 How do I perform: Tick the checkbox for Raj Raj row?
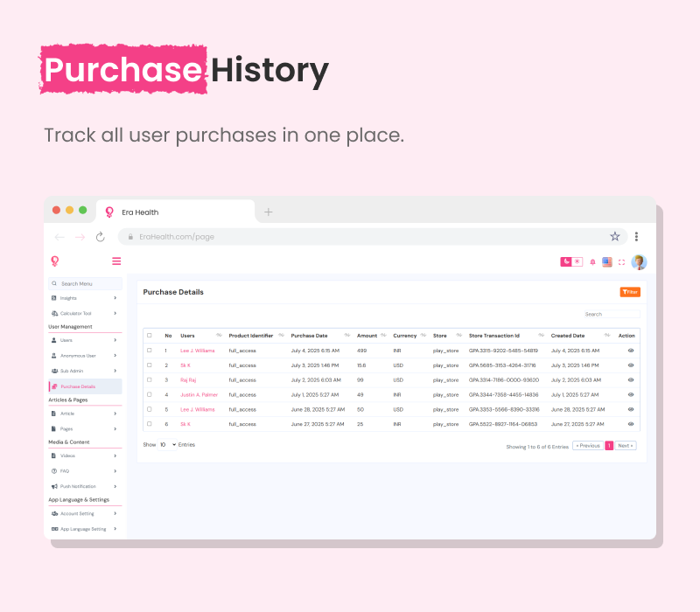click(x=150, y=379)
